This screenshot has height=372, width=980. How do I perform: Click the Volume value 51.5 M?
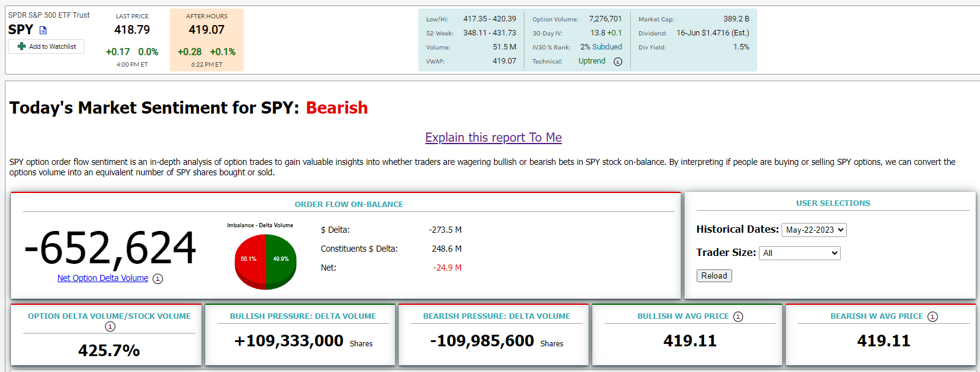(504, 47)
